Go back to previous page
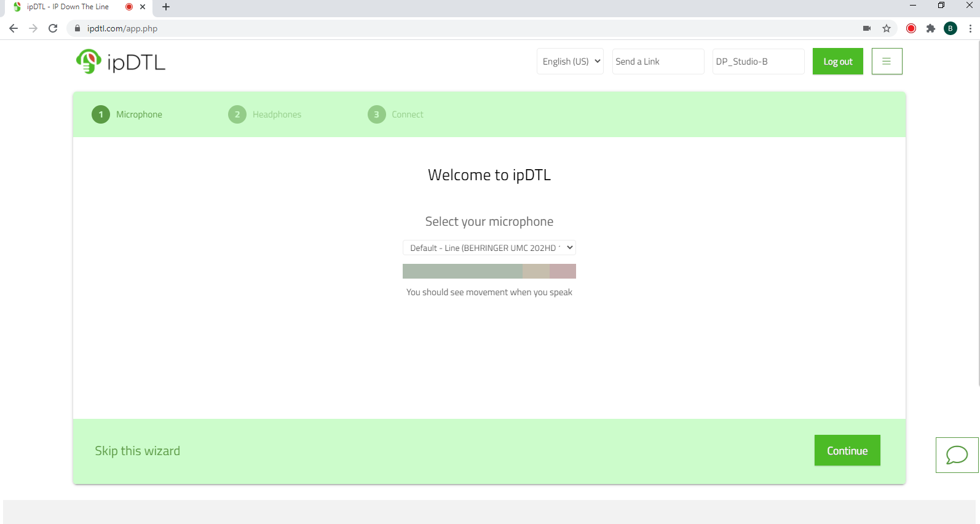The height and width of the screenshot is (524, 980). [14, 28]
